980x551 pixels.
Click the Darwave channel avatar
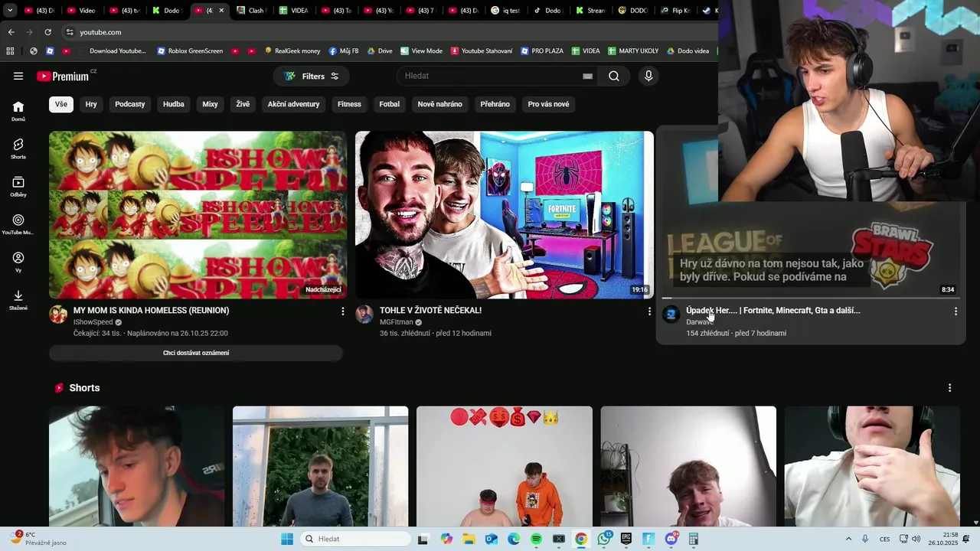click(671, 315)
